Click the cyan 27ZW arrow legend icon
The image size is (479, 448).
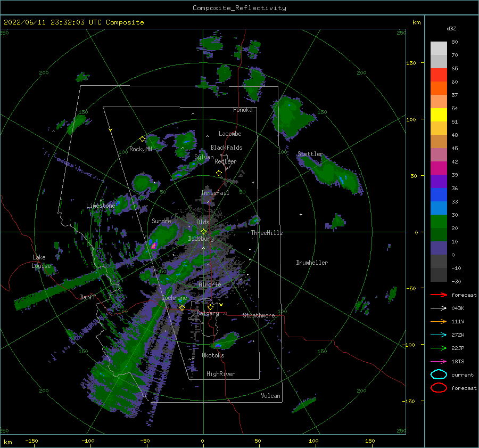[x=439, y=335]
